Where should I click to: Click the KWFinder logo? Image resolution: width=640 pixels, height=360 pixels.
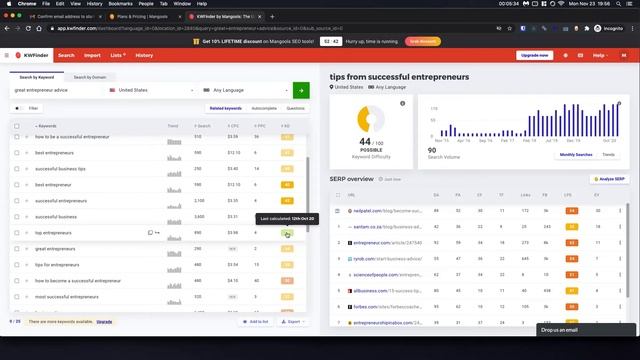click(32, 55)
